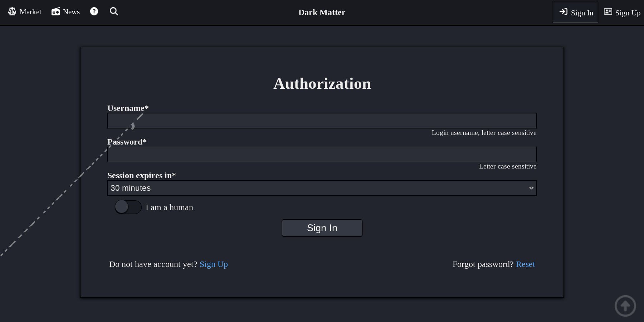Open the help question mark icon

94,11
